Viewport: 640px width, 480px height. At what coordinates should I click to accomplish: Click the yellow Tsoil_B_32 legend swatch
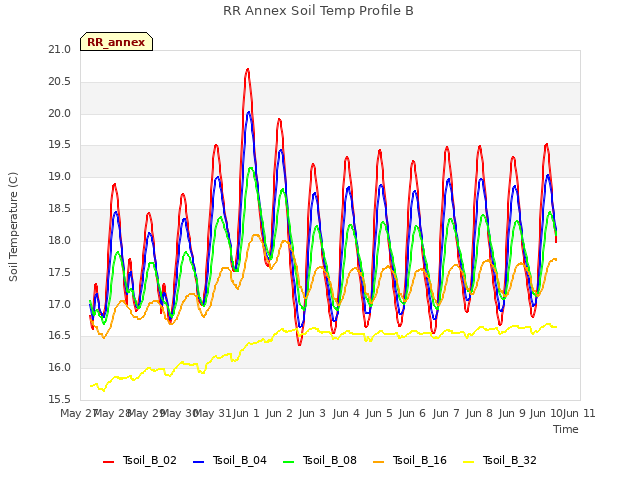[x=469, y=462]
